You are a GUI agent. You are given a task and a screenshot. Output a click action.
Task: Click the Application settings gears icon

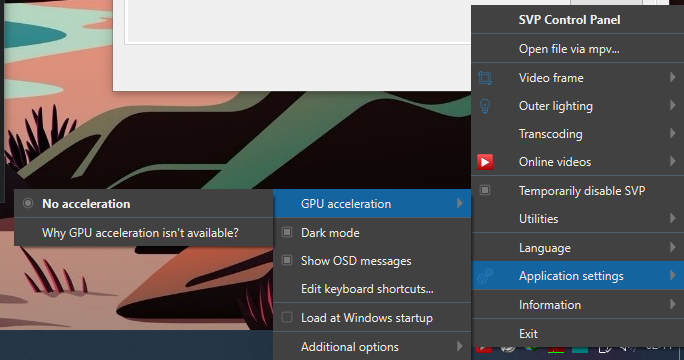coord(485,276)
